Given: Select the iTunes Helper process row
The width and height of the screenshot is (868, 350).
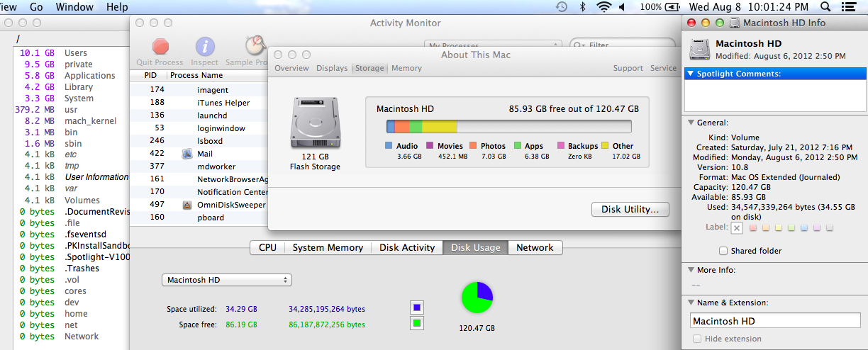Looking at the screenshot, I should (199, 103).
